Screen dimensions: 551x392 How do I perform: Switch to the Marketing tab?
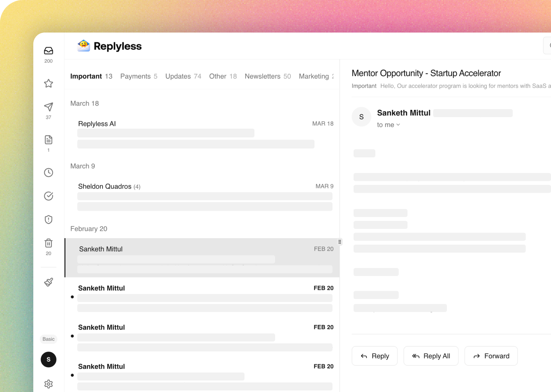coord(316,76)
